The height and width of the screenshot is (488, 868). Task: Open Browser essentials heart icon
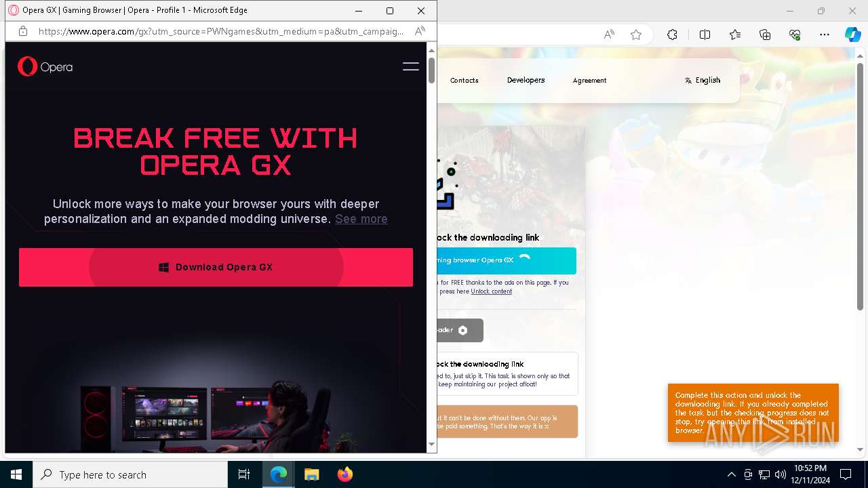pos(795,35)
